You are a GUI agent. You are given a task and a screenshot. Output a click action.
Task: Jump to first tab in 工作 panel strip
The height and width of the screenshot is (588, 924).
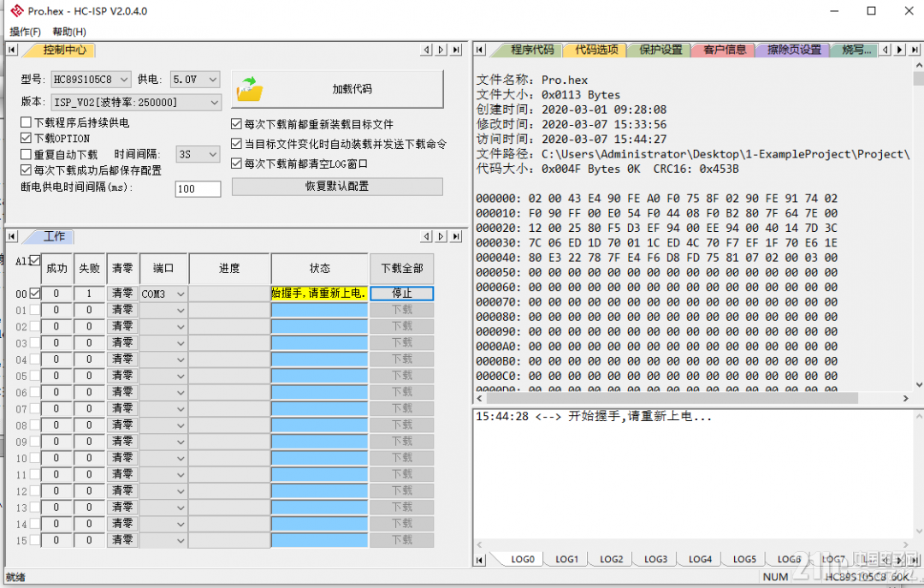pyautogui.click(x=12, y=236)
